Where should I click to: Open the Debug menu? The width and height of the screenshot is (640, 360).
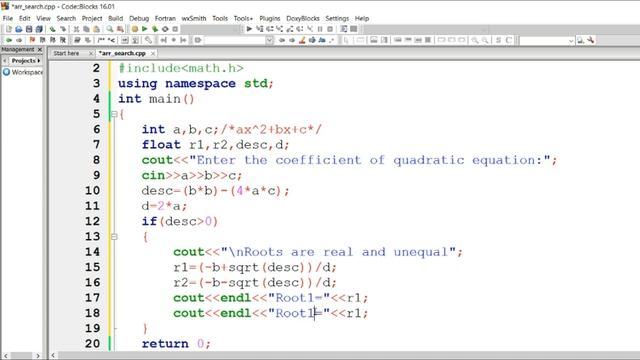(x=139, y=18)
